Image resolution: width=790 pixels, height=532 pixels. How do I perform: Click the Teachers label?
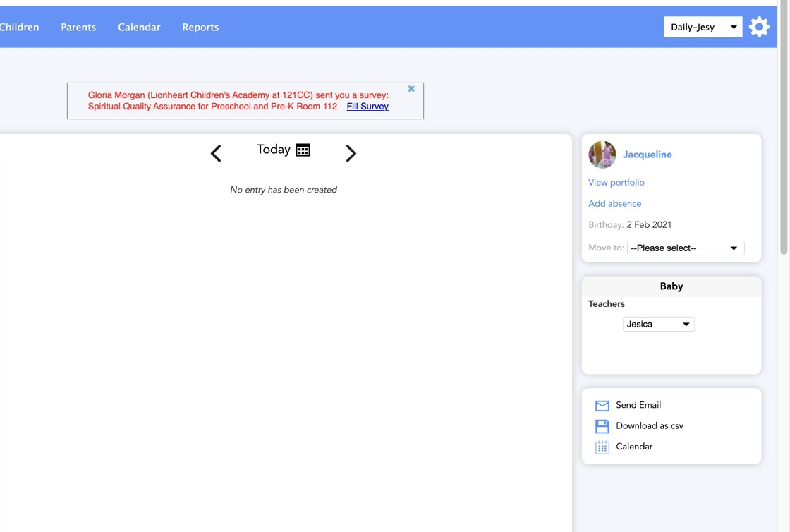pyautogui.click(x=606, y=304)
